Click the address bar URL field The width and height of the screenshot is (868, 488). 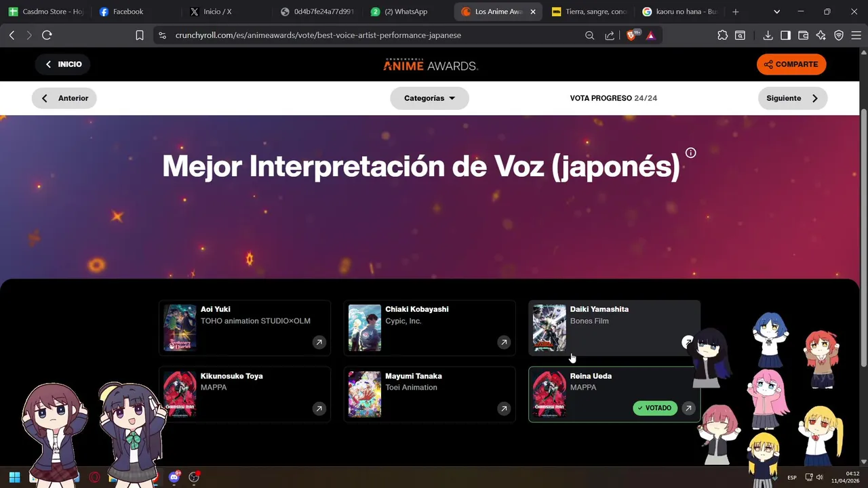[373, 35]
